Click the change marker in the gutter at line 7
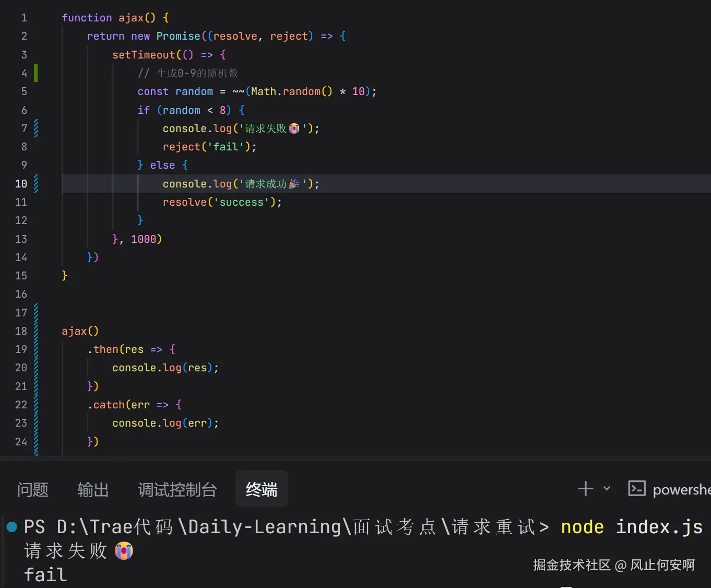The height and width of the screenshot is (588, 711). coord(36,128)
